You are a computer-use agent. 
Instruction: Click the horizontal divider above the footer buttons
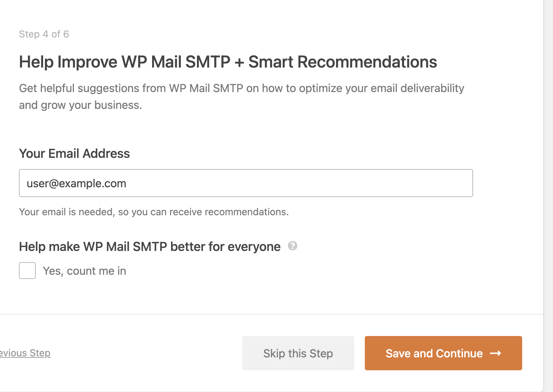coord(272,314)
